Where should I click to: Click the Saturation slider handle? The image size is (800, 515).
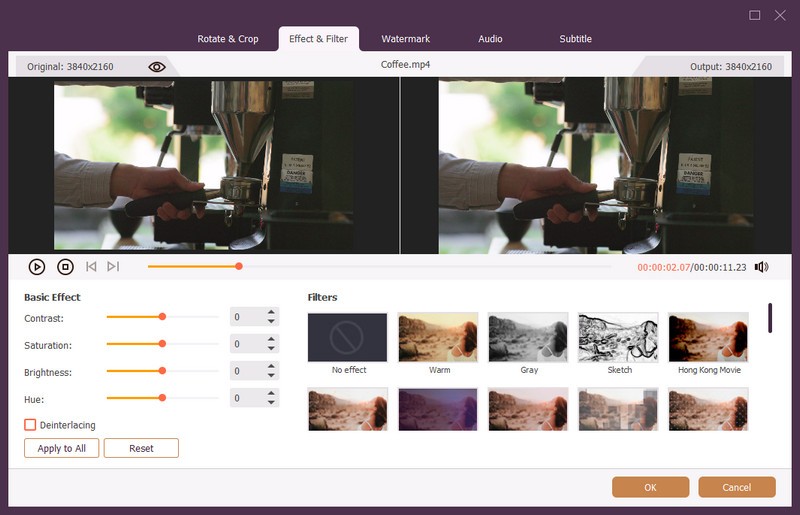(162, 344)
